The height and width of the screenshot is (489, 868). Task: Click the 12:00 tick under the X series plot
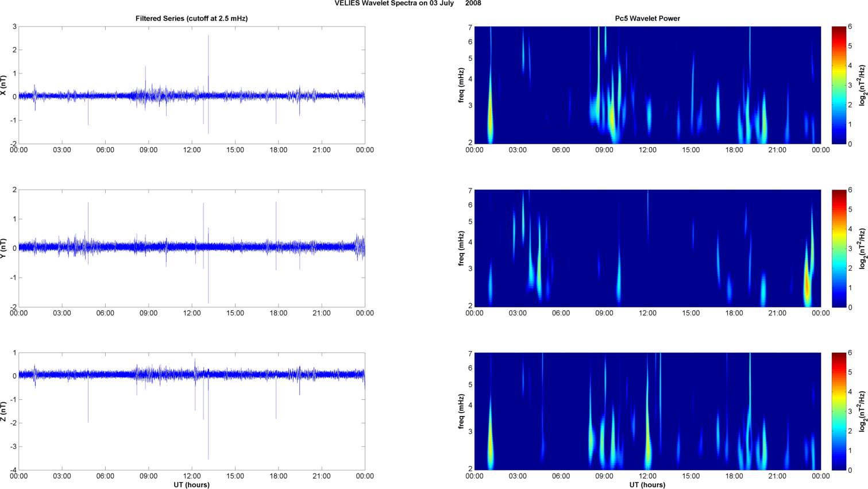click(192, 150)
